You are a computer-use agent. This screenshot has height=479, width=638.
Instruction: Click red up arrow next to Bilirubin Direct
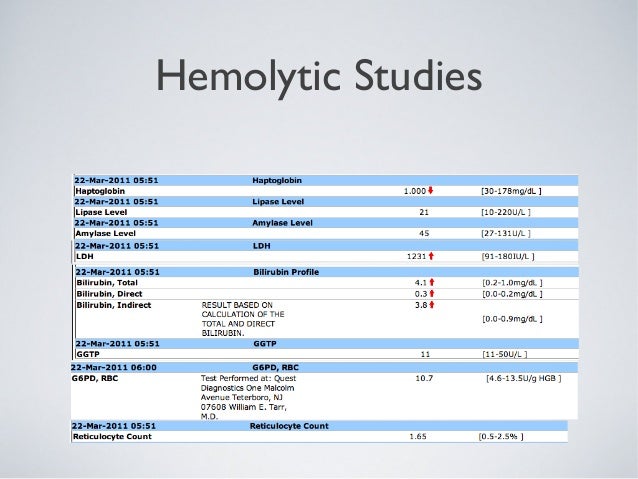(432, 293)
